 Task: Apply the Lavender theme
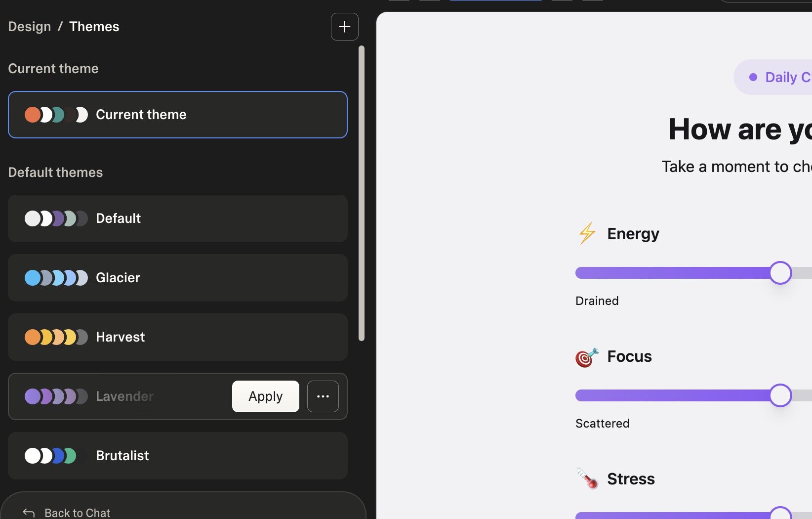click(x=265, y=396)
